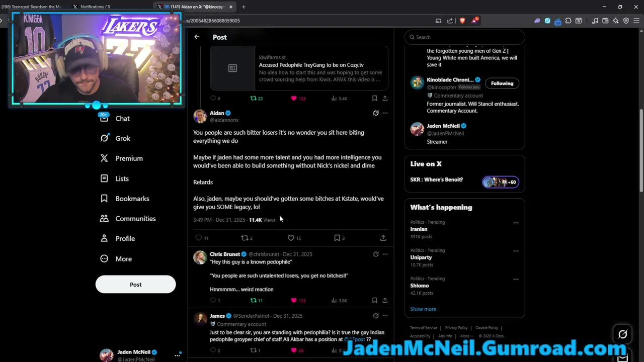Reply to Chris Brunet's comment
Image resolution: width=644 pixels, height=362 pixels.
pyautogui.click(x=213, y=300)
